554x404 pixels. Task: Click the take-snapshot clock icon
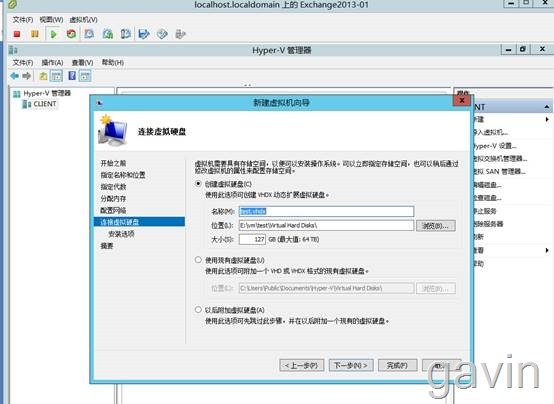(x=89, y=34)
